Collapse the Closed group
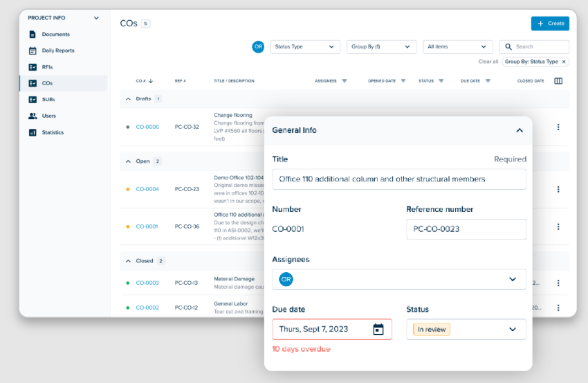Screen dimensions: 588x383 [x=128, y=261]
